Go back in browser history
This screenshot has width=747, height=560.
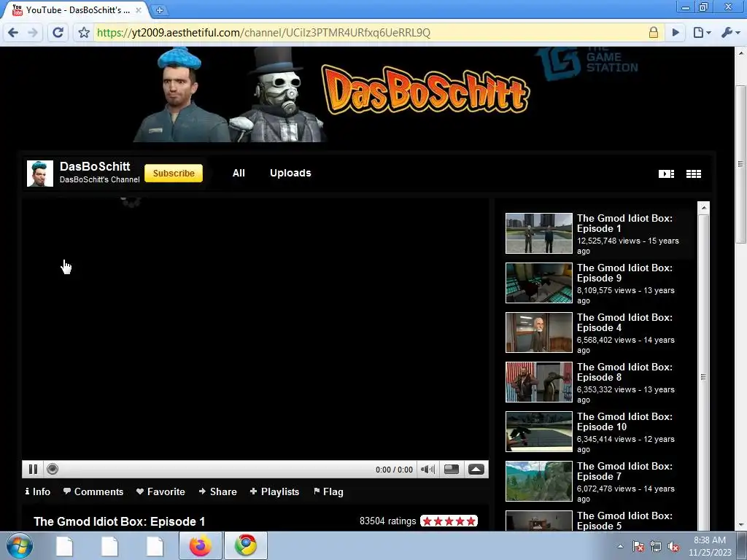point(13,32)
